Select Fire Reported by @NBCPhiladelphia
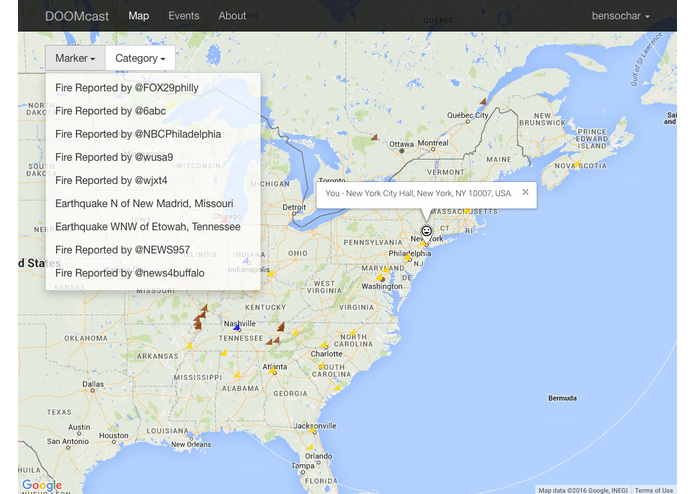Viewport: 695px width, 494px height. [x=153, y=134]
